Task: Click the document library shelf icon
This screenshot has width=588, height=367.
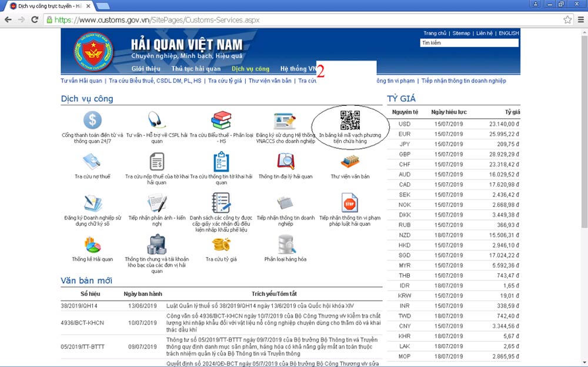Action: (350, 161)
